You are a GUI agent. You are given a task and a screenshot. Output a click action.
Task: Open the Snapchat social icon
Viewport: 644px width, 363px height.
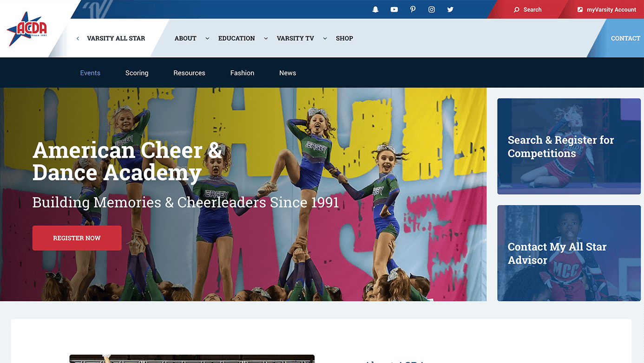[x=375, y=9]
